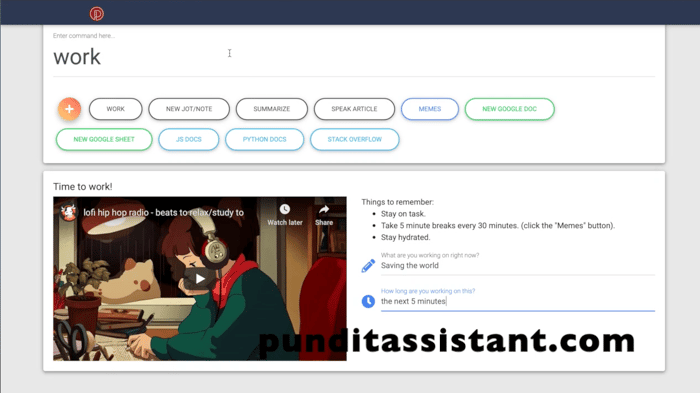Open JS DOCS shortcut
This screenshot has width=700, height=393.
coord(189,139)
